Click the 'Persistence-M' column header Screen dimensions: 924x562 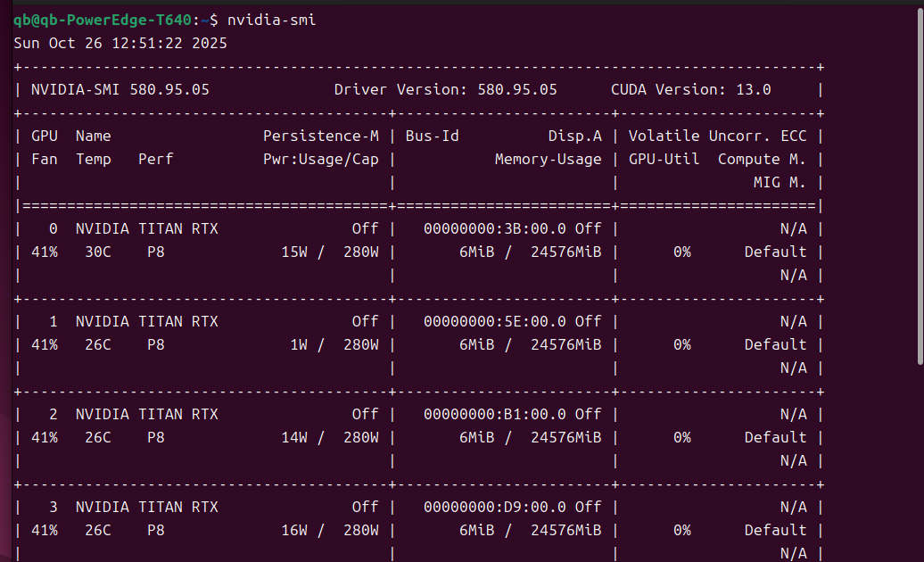[321, 136]
